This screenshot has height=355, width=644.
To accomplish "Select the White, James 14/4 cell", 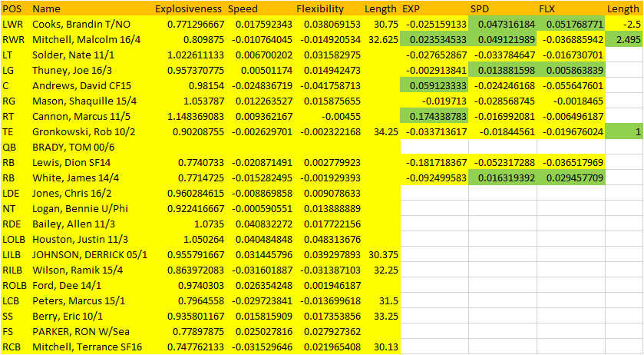I will 75,178.
